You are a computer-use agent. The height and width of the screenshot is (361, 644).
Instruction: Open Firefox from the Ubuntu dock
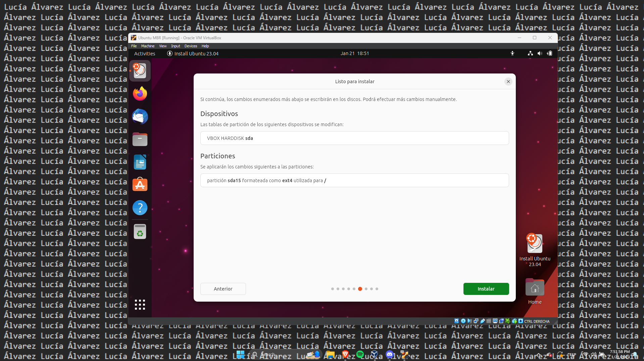[x=140, y=94]
